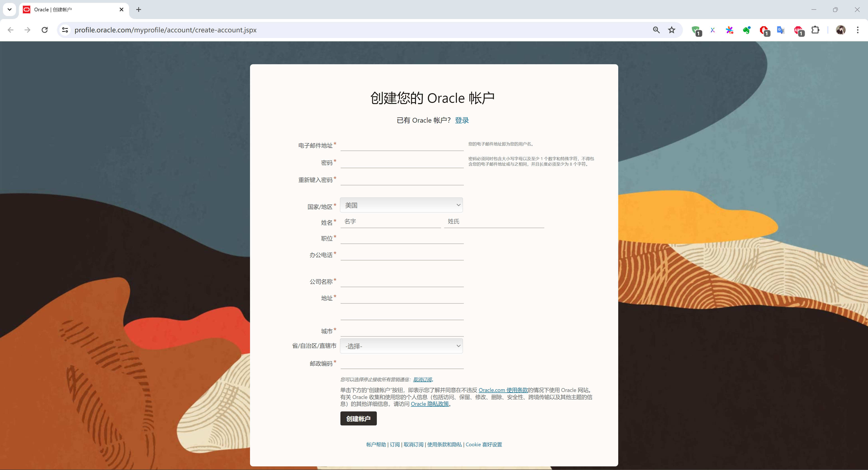Open the Chrome three-dot menu

point(858,30)
